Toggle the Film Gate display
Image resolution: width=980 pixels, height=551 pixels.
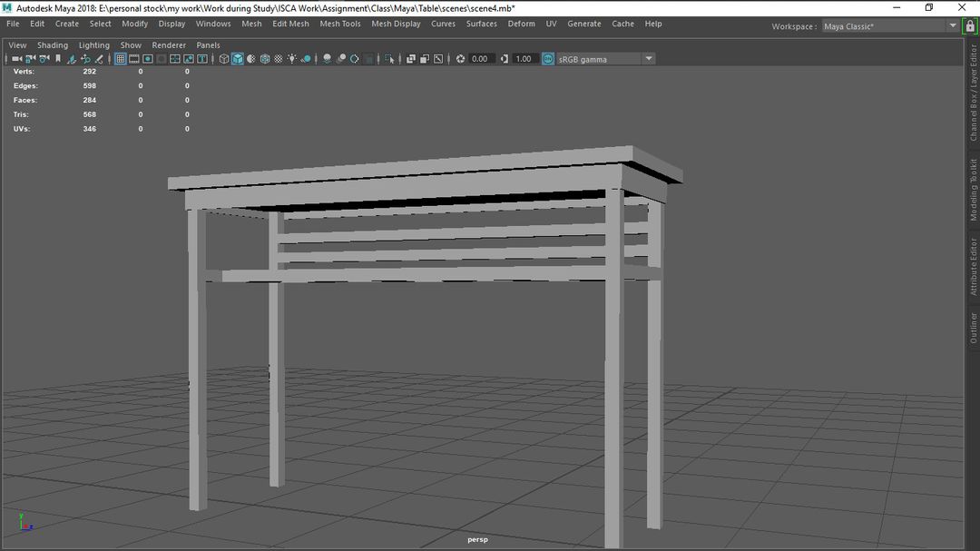tap(133, 59)
